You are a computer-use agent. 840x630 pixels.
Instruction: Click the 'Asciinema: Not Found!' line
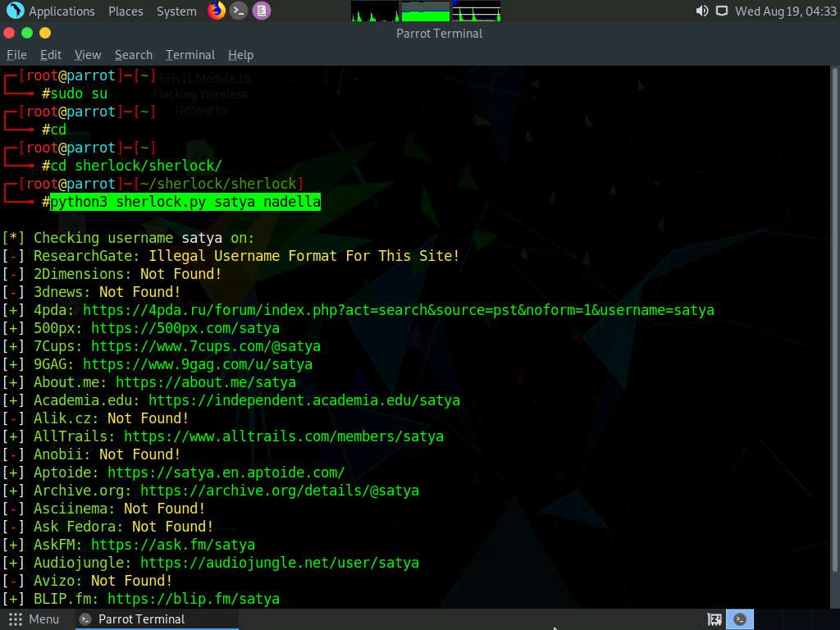[104, 509]
